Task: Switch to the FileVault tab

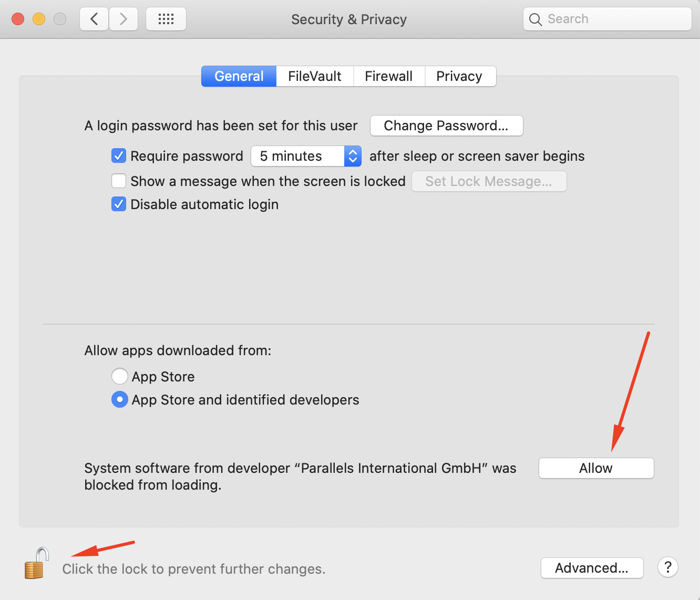Action: 315,76
